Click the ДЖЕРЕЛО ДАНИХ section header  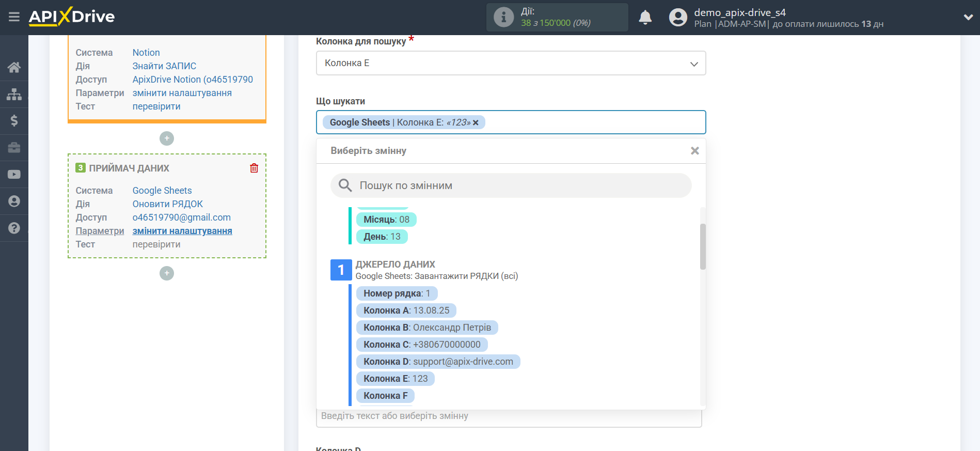395,265
